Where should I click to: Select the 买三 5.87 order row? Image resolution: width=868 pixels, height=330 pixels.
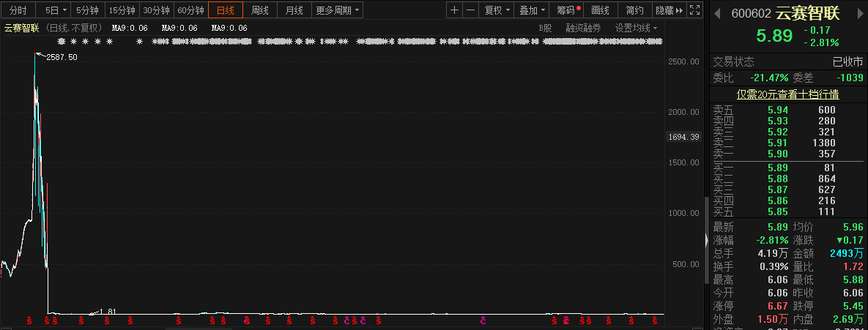coord(787,190)
